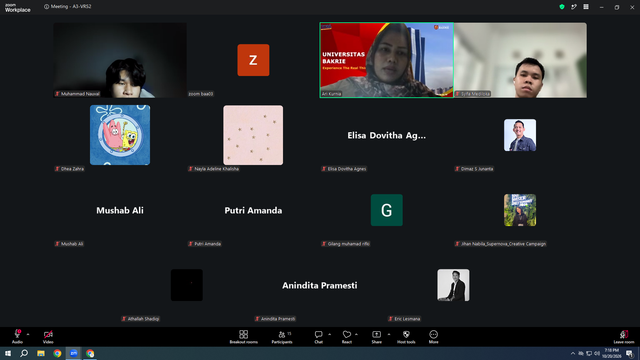The height and width of the screenshot is (360, 640).
Task: Click Eric Lesmana's black-and-white profile photo
Action: point(453,285)
